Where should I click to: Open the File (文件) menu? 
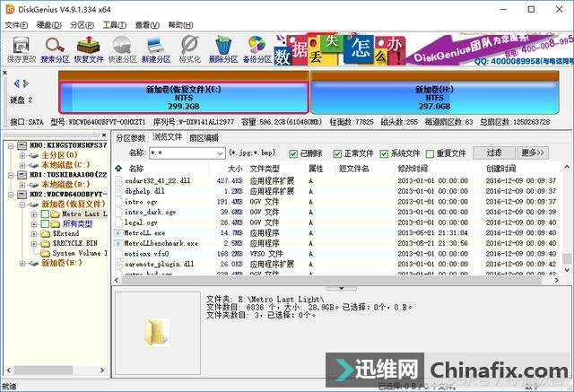click(16, 25)
